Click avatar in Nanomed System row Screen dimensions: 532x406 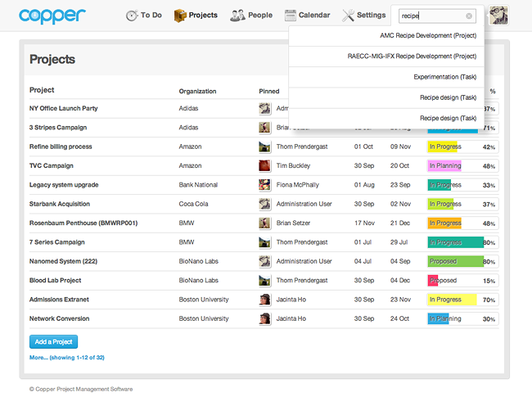click(264, 261)
